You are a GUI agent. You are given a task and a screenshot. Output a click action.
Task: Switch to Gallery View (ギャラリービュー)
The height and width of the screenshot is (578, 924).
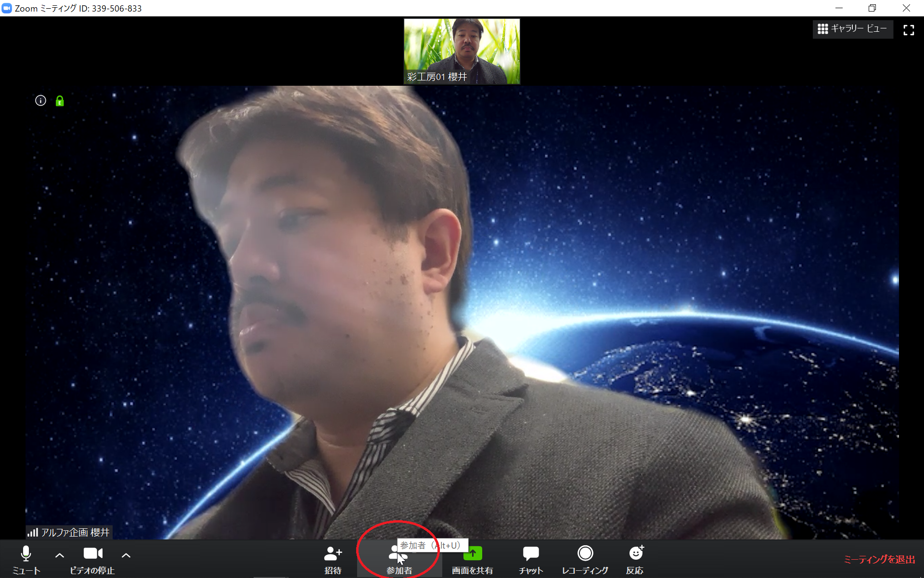click(x=853, y=29)
